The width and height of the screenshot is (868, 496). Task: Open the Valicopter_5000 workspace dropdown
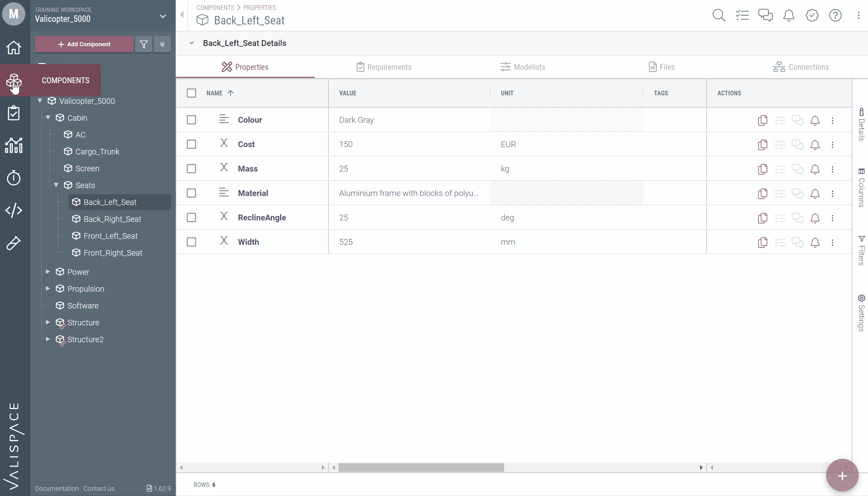163,16
